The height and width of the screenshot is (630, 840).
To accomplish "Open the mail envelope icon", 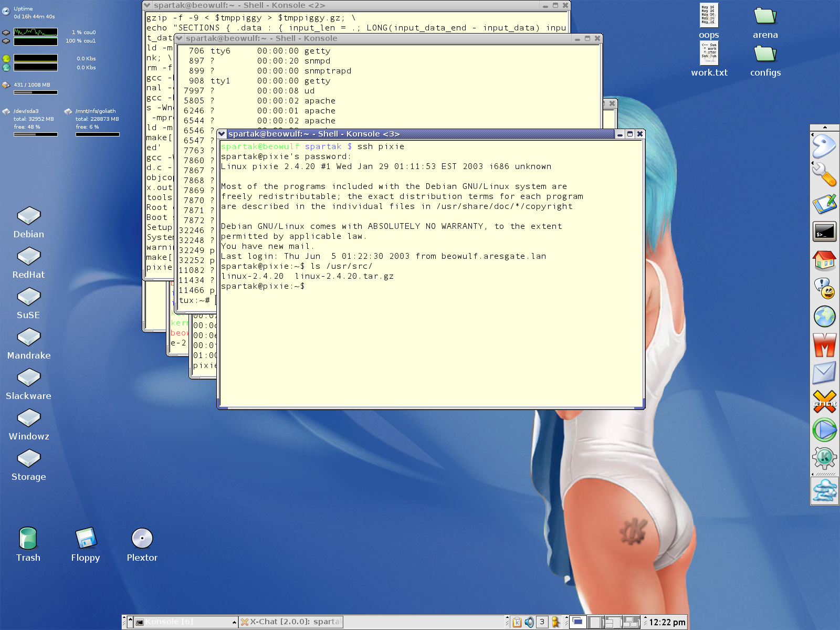I will (824, 373).
